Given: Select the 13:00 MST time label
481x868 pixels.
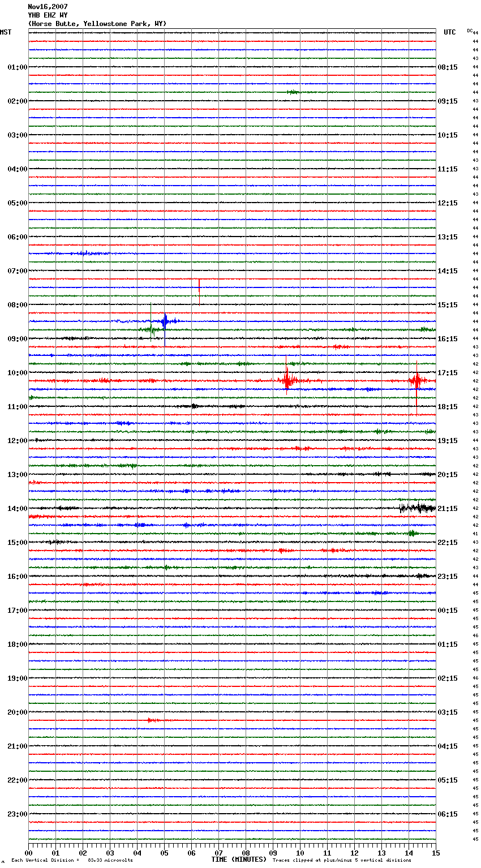Looking at the screenshot, I should coord(18,475).
